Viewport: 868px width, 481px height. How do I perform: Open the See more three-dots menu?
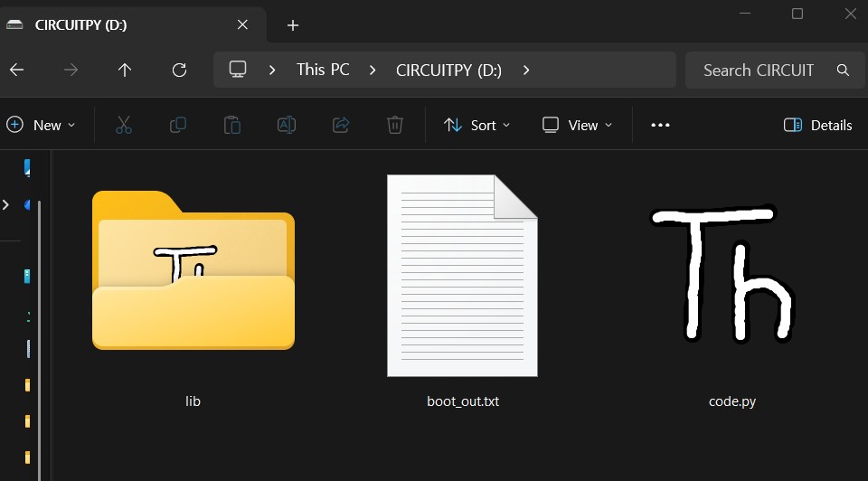pyautogui.click(x=660, y=125)
